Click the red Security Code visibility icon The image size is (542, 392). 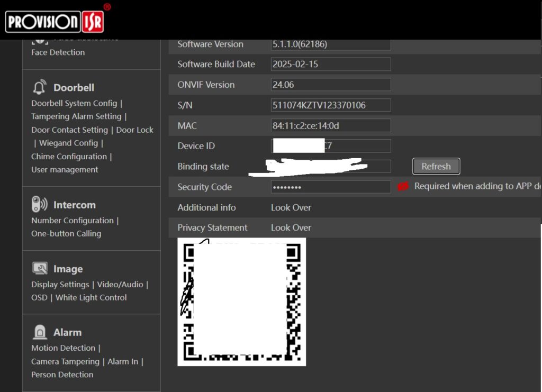pos(403,186)
